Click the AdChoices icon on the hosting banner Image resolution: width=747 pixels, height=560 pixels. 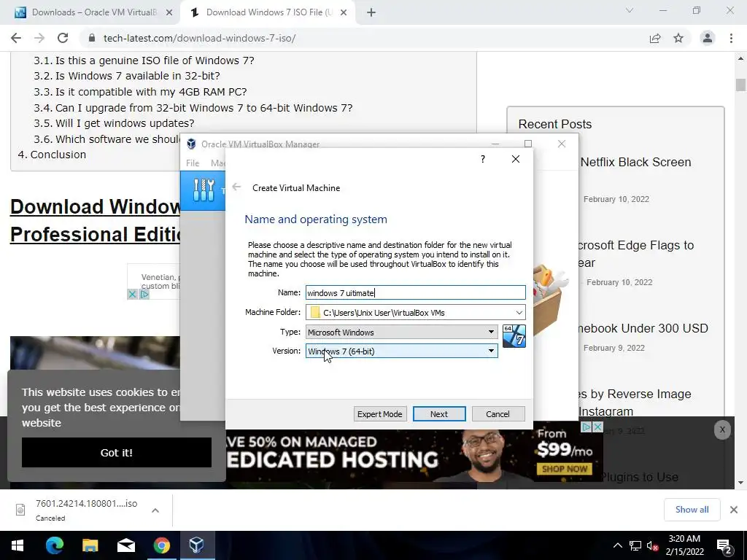coord(587,427)
